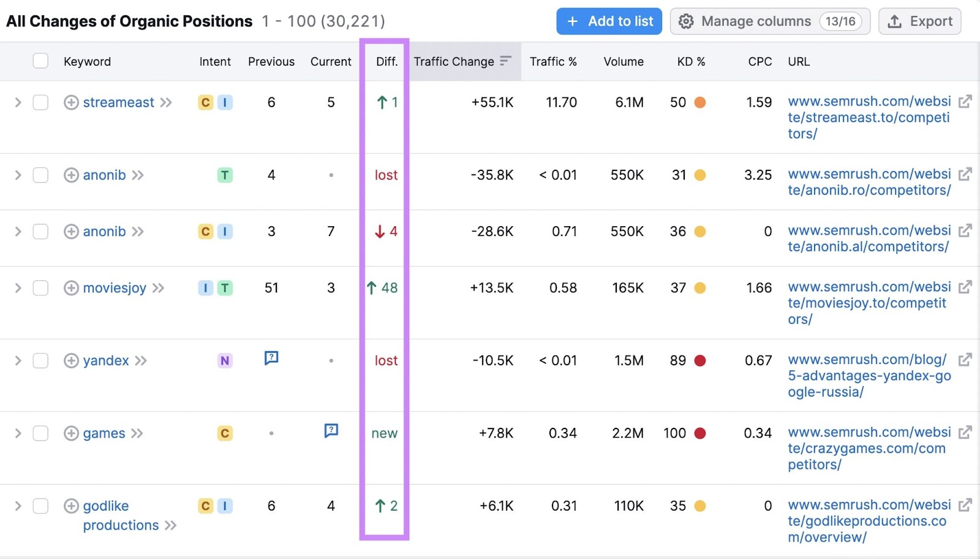
Task: Click the T intent badge in the anonib row
Action: pyautogui.click(x=225, y=175)
